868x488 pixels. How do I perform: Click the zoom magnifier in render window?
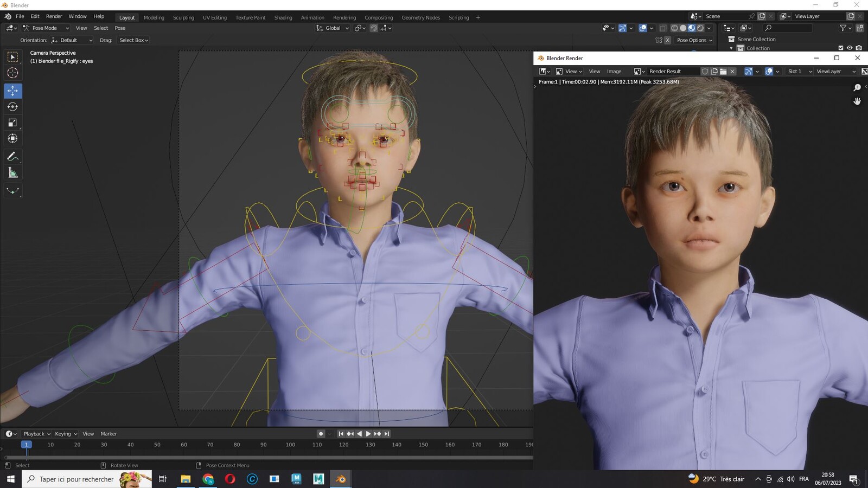pyautogui.click(x=857, y=88)
